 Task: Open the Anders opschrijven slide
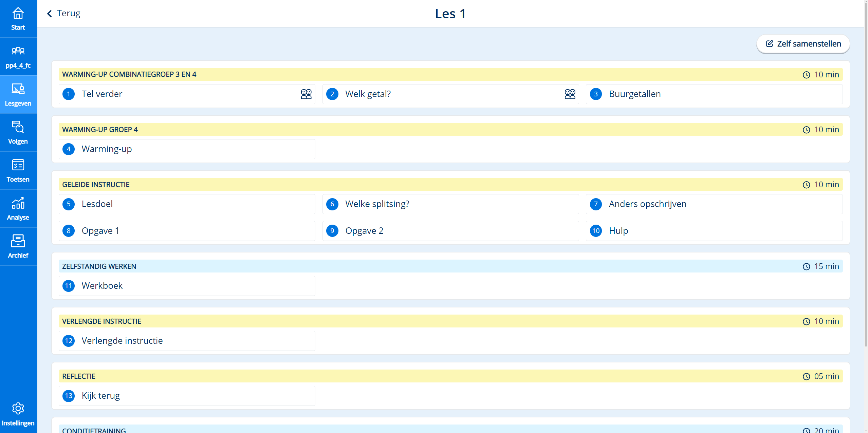[714, 204]
